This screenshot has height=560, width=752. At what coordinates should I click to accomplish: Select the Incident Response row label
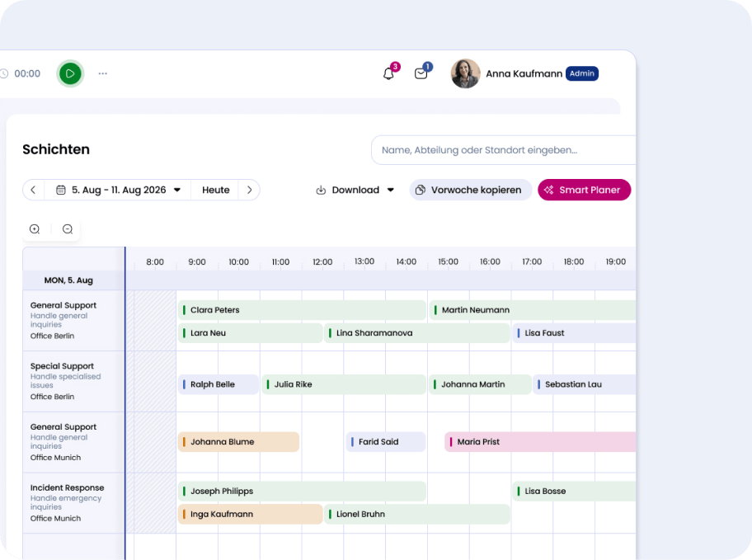pos(66,488)
